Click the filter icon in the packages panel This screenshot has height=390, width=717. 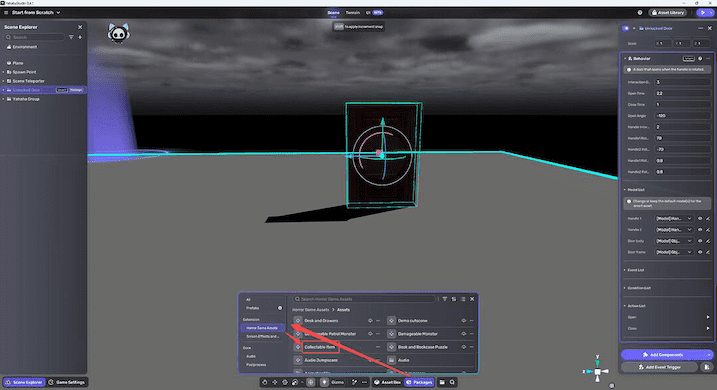coord(444,299)
